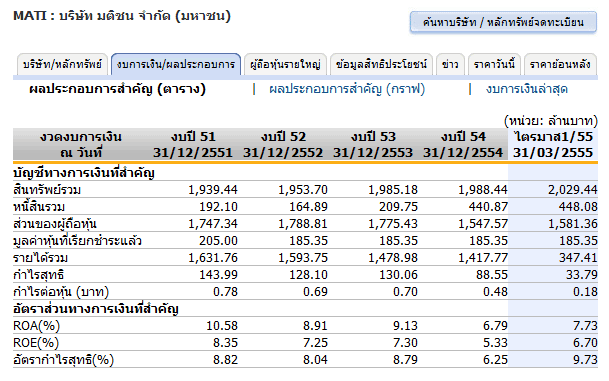Screen dimensions: 609x381
Task: Click net margin value 9.73
Action: pos(585,360)
